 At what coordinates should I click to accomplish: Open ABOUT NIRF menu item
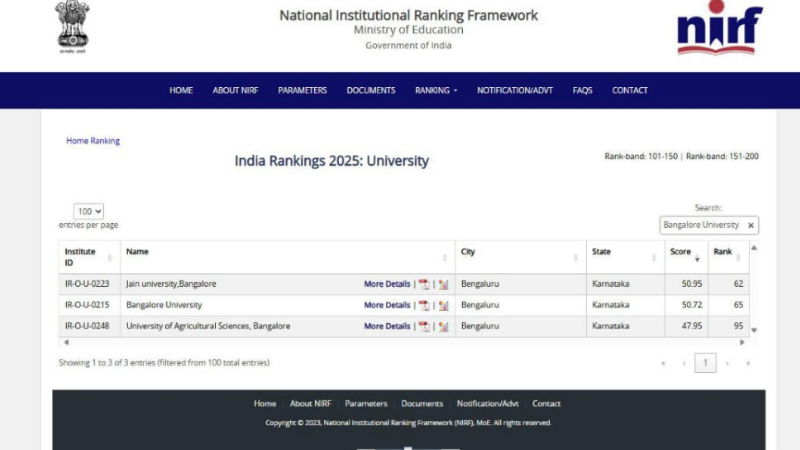[235, 90]
